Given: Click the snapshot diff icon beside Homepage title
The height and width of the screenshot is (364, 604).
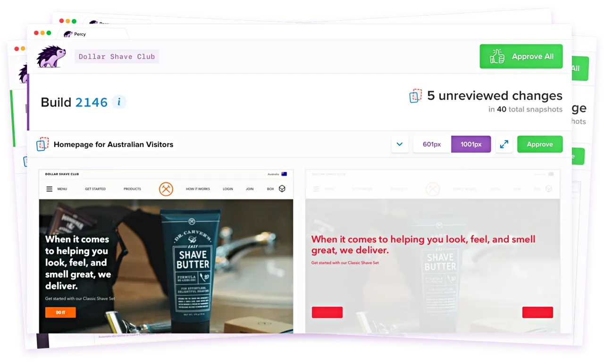Looking at the screenshot, I should pos(42,144).
